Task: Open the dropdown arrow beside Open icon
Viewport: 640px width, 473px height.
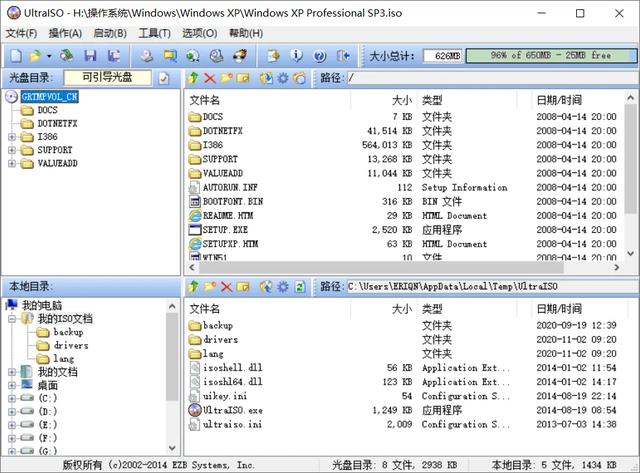Action: point(49,56)
